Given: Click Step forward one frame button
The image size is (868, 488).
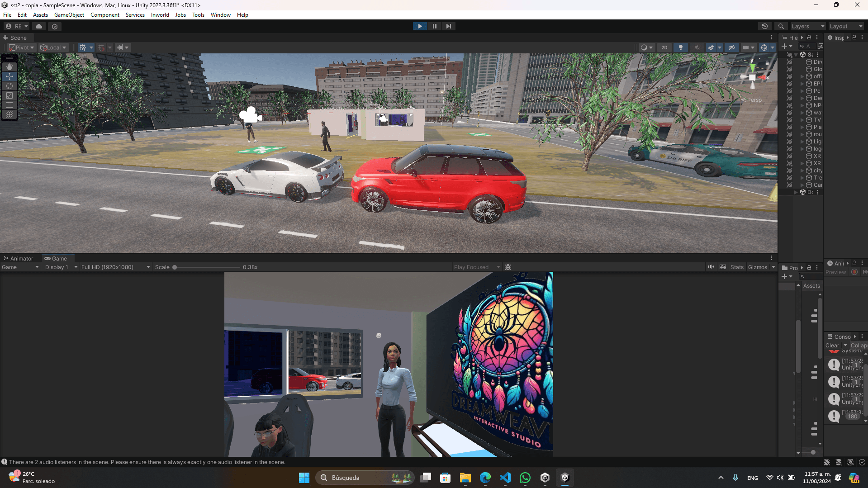Looking at the screenshot, I should coord(448,26).
